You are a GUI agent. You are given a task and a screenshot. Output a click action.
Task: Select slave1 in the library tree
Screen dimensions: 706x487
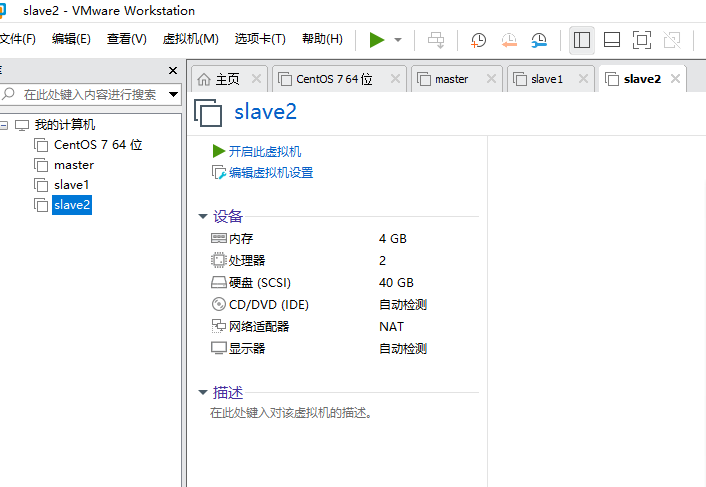72,185
